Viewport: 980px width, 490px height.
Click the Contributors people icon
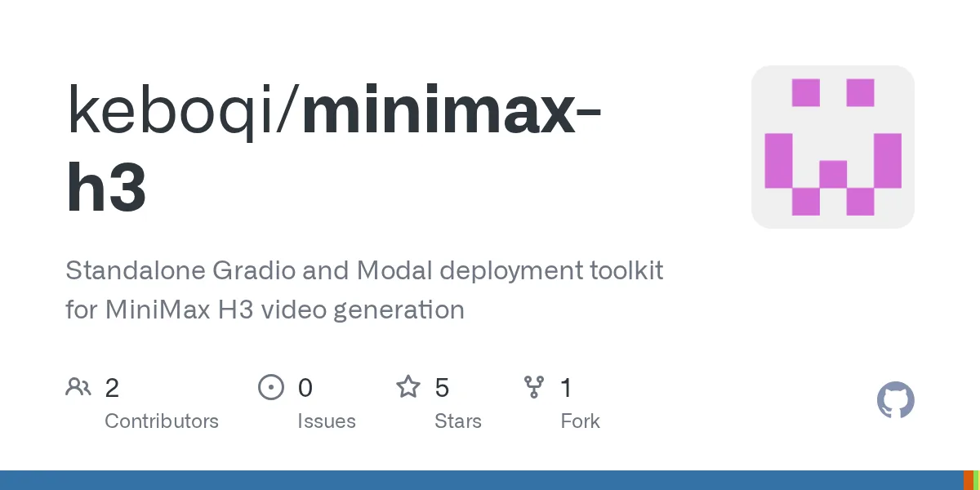(x=78, y=387)
